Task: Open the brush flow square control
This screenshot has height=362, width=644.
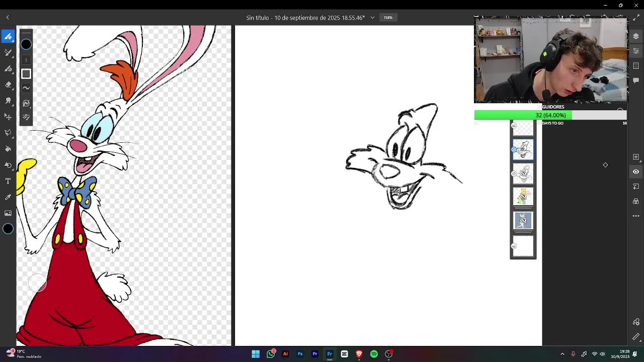Action: pos(26,74)
